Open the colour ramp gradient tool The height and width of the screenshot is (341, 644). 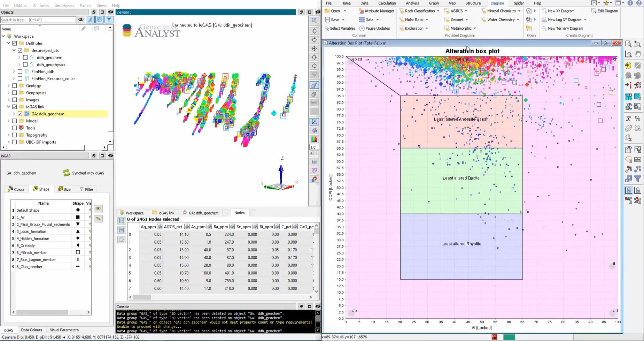314,138
